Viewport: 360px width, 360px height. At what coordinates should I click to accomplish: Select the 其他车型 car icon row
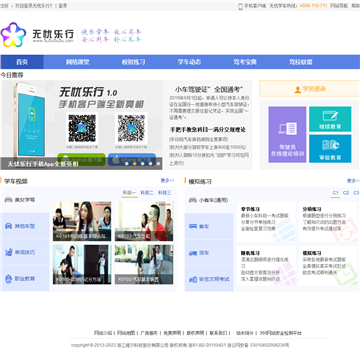[x=25, y=226]
